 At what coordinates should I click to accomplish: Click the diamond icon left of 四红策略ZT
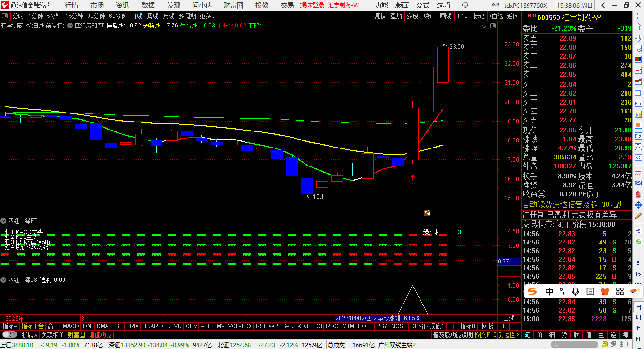click(70, 26)
